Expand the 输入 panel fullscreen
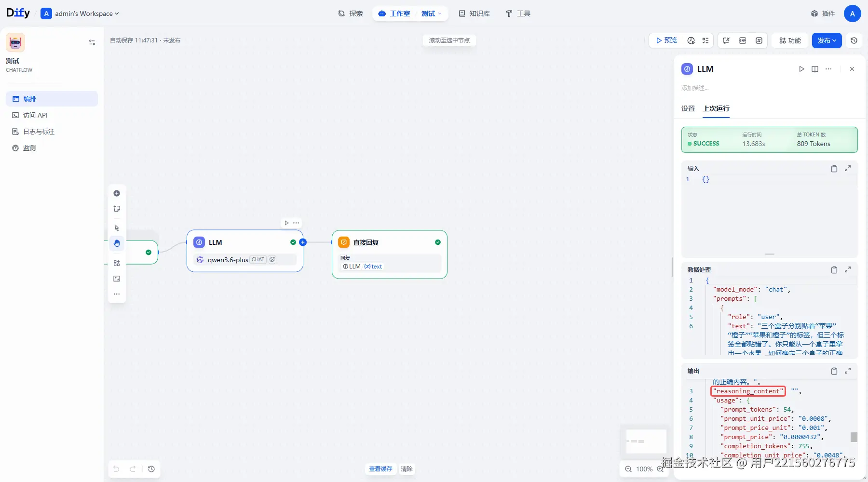This screenshot has width=868, height=482. tap(848, 169)
